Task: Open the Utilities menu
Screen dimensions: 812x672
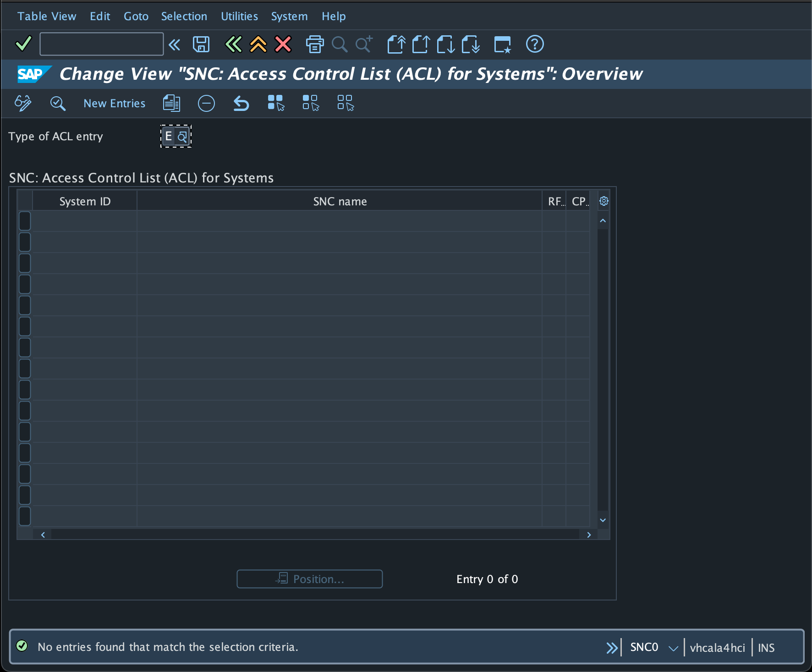Action: point(239,17)
